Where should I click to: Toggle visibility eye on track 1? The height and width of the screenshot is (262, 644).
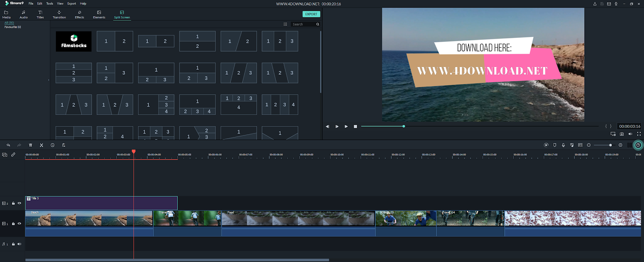tap(19, 223)
